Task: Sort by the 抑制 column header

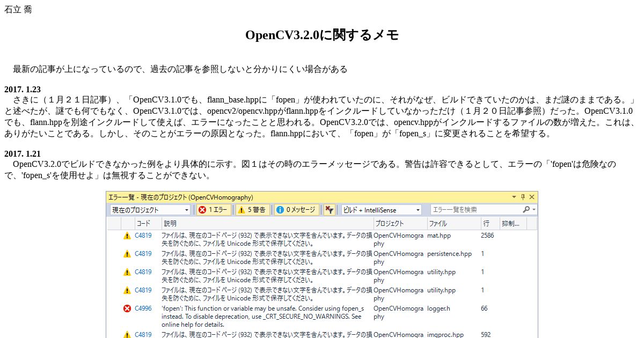Action: coord(513,223)
